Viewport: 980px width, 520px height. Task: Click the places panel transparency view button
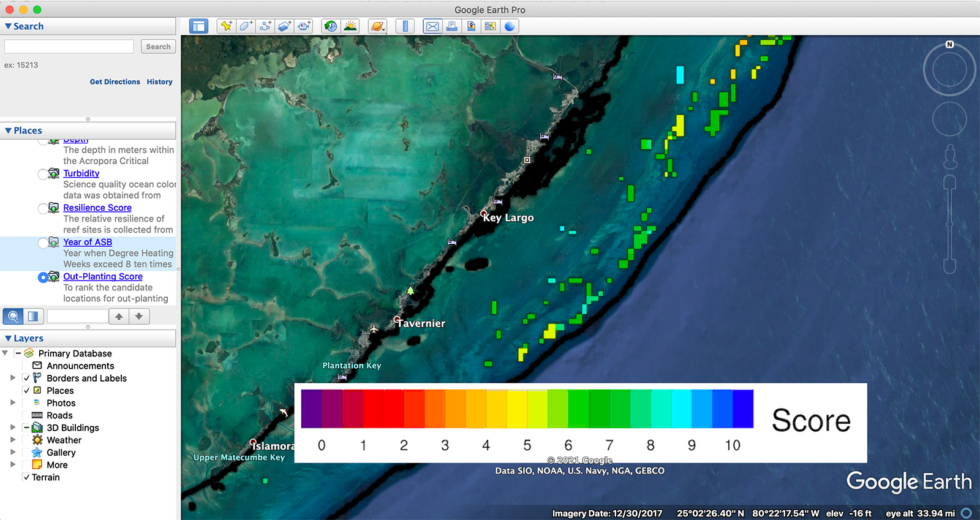[x=33, y=316]
